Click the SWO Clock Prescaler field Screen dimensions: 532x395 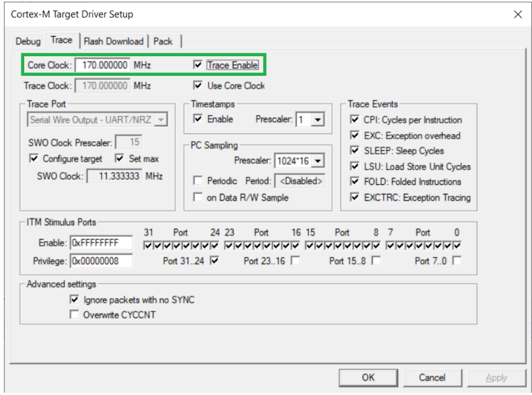(129, 142)
